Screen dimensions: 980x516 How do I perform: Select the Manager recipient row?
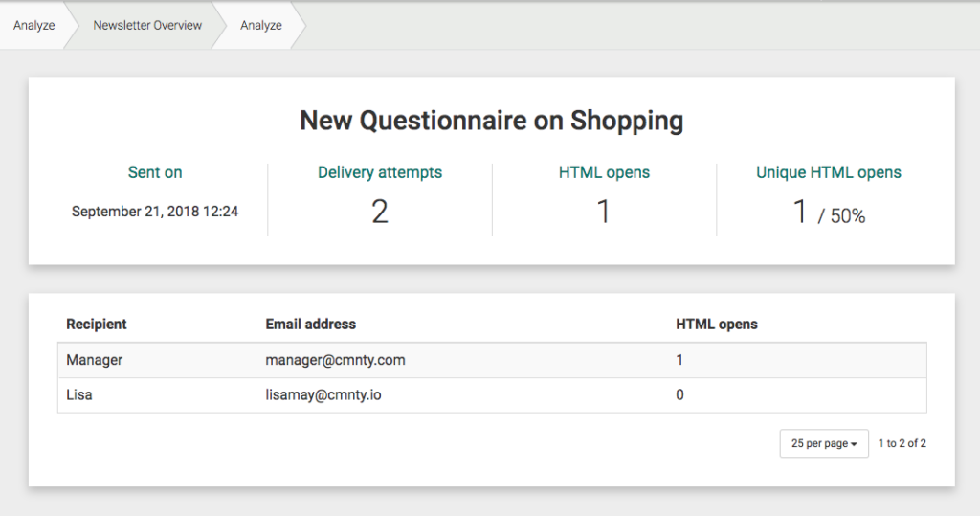pos(492,360)
